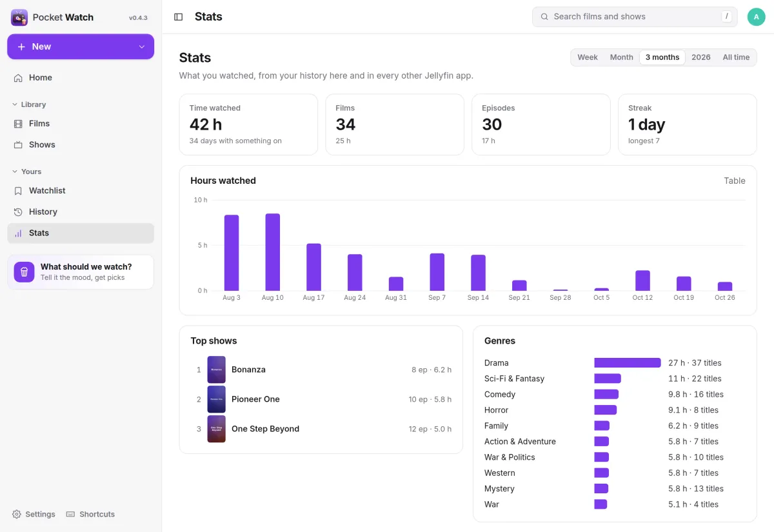Focus the Search films and shows field
This screenshot has height=532, width=774.
pyautogui.click(x=635, y=17)
